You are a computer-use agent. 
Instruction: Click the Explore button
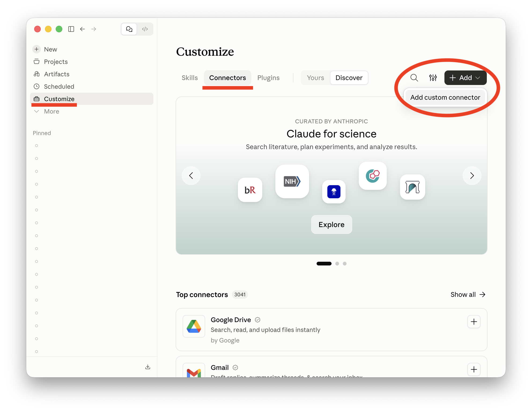(x=331, y=224)
